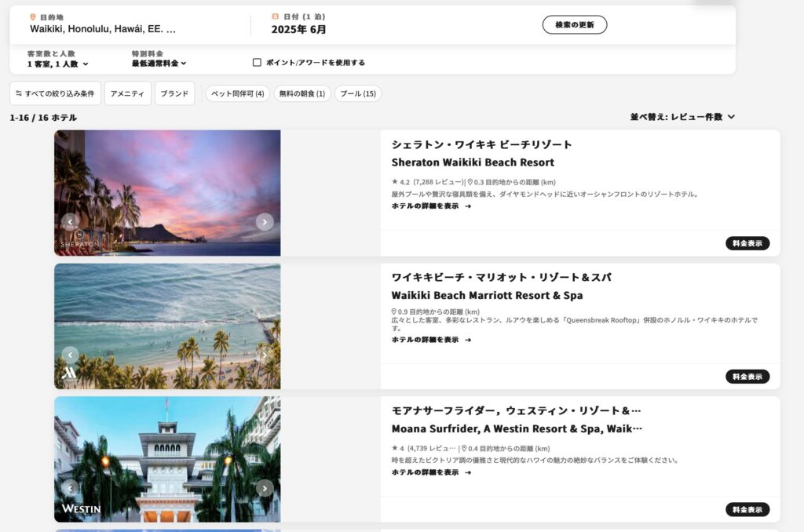Open Moana Surfrider, A Westin Resort title
The height and width of the screenshot is (532, 804).
point(517,428)
